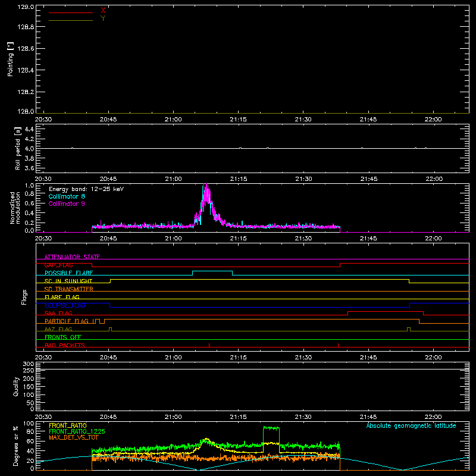Click the ATTENUATOR_STATE flag label
The width and height of the screenshot is (476, 476).
[72, 257]
